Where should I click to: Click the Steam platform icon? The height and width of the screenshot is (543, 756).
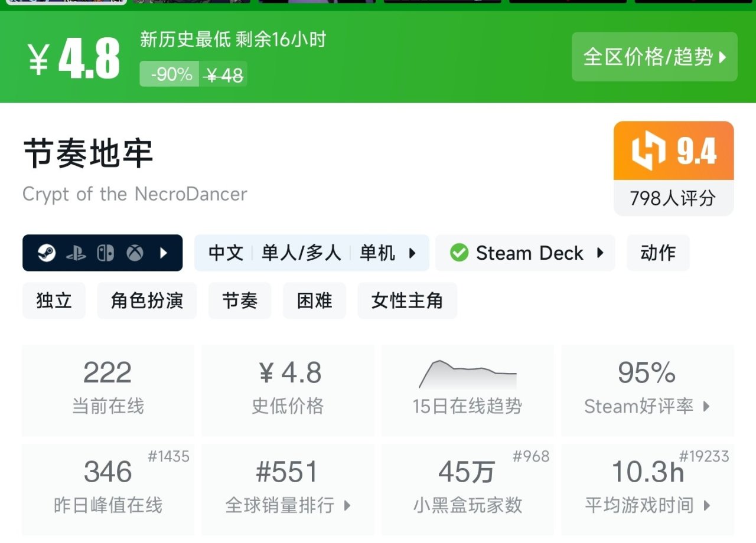(x=47, y=253)
